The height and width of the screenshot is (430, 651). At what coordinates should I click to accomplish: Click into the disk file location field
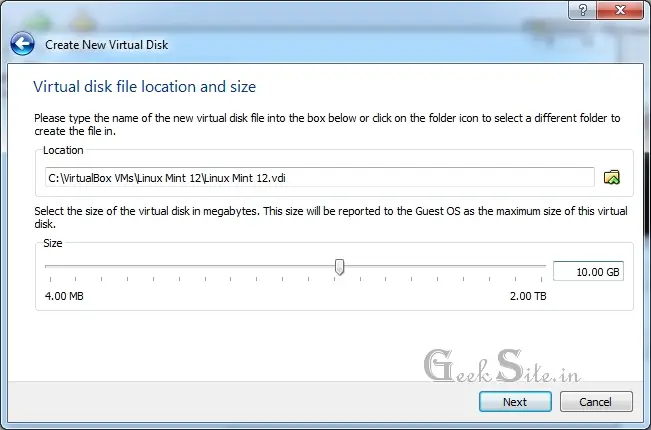point(320,178)
